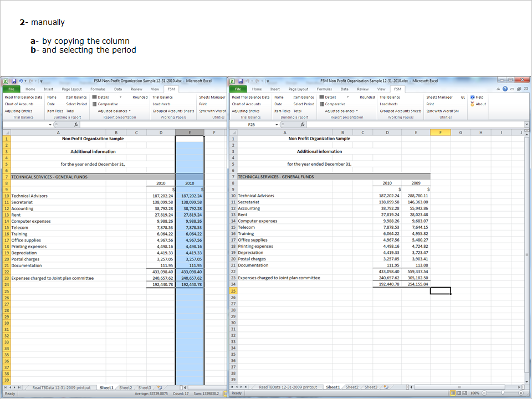Viewport: 532px width, 399px height.
Task: Switch to Sheet2 tab in right window
Action: [x=352, y=387]
